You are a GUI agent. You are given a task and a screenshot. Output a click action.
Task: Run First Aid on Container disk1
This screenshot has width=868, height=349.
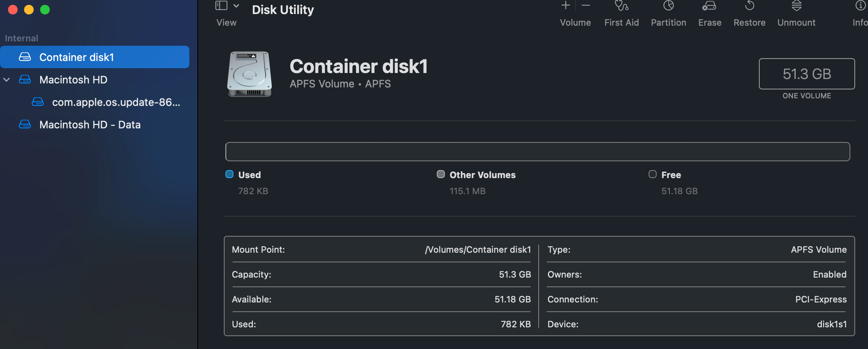click(x=621, y=12)
